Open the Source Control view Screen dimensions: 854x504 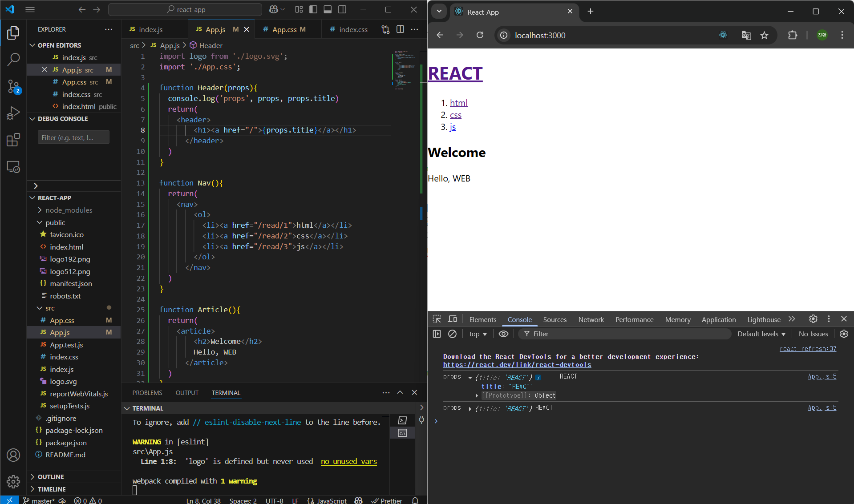tap(13, 86)
